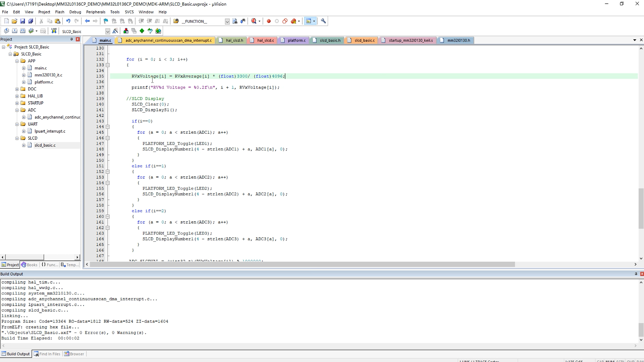Click the Configuration wrench icon

click(323, 21)
